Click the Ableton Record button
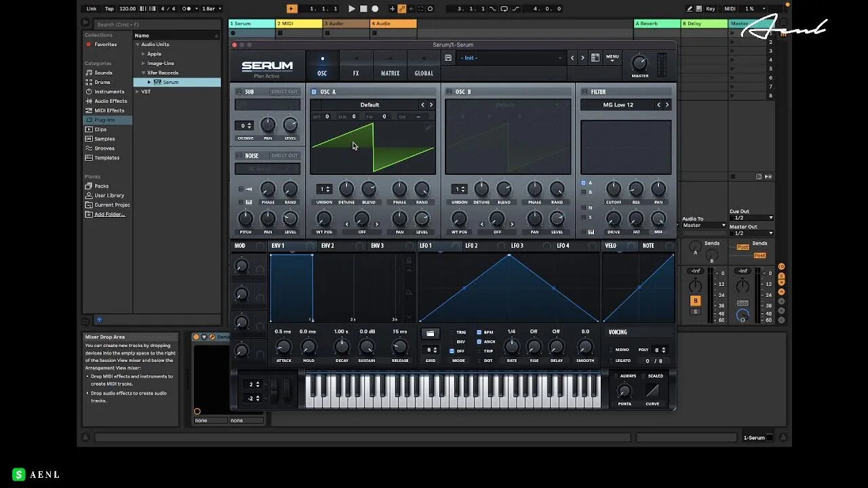 pos(374,9)
